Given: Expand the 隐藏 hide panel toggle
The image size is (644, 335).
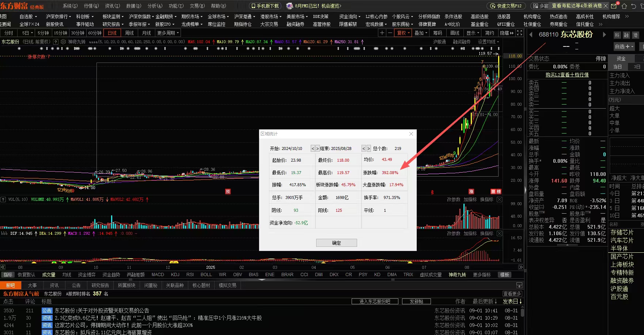Looking at the screenshot, I should [x=507, y=33].
